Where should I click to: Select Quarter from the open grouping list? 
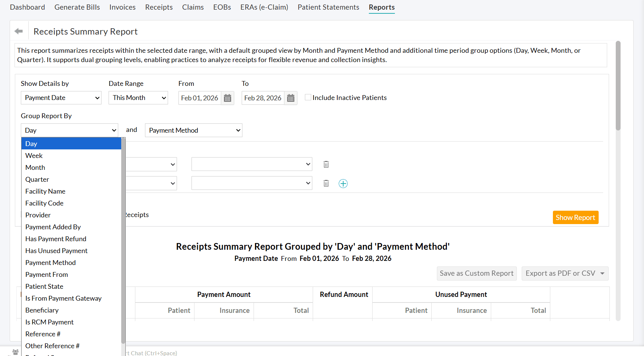pos(37,179)
